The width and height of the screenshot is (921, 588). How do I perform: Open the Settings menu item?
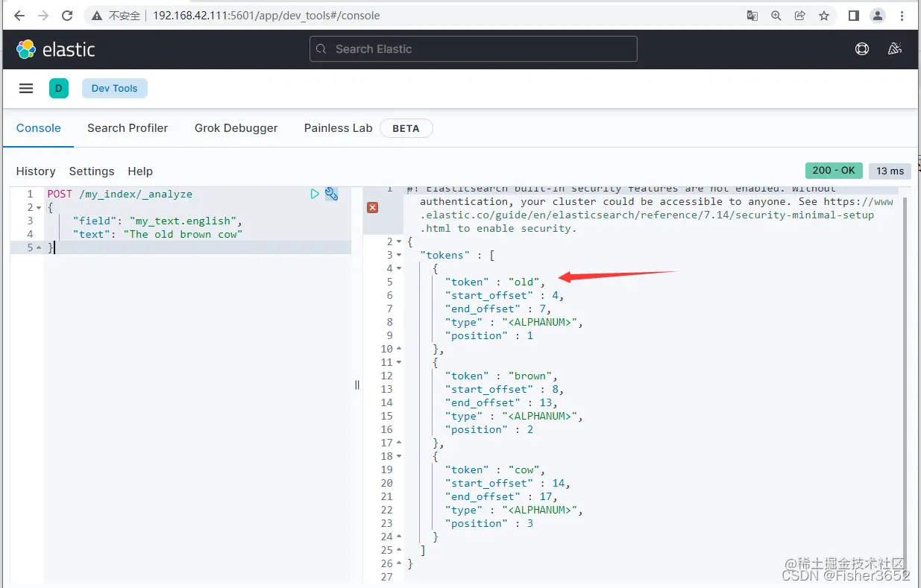coord(92,171)
